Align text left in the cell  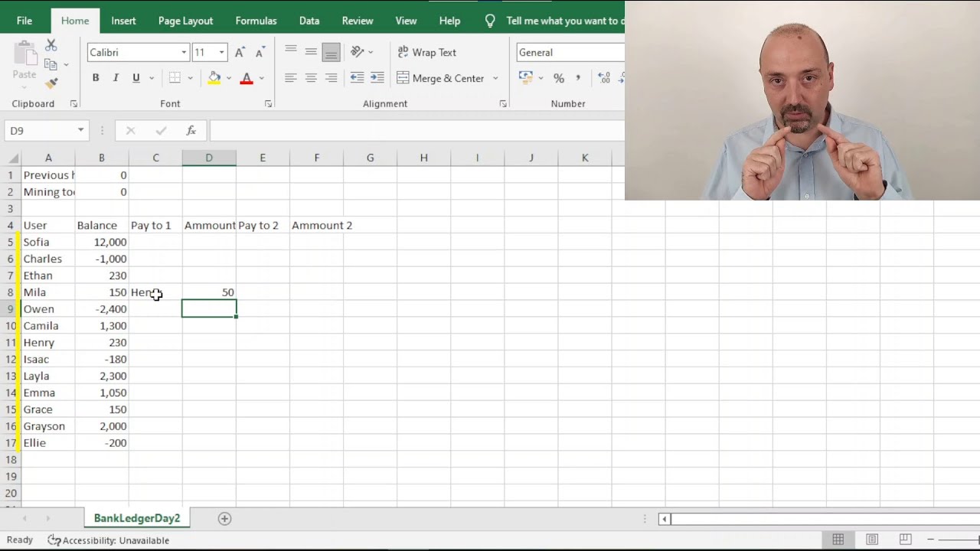point(291,78)
